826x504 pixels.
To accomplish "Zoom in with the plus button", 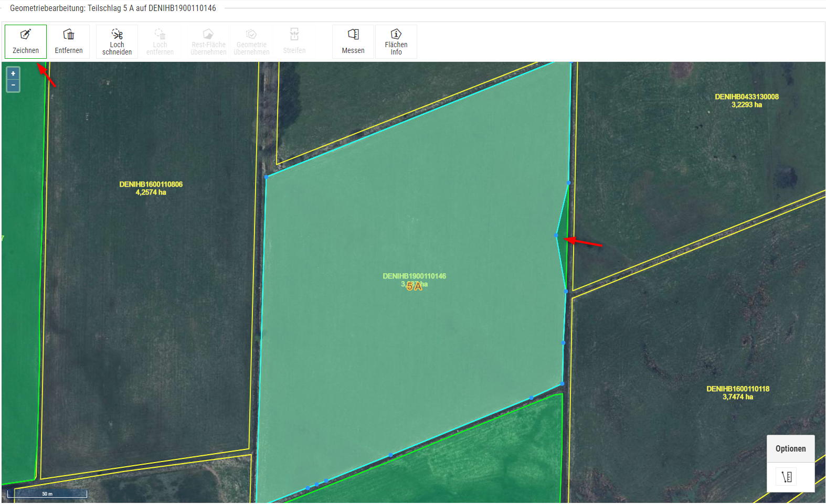I will 13,73.
